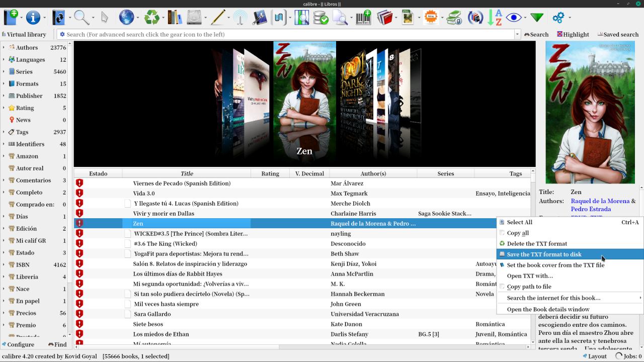Click the ISBN barcode add icon
The image size is (644, 362).
pos(363,18)
